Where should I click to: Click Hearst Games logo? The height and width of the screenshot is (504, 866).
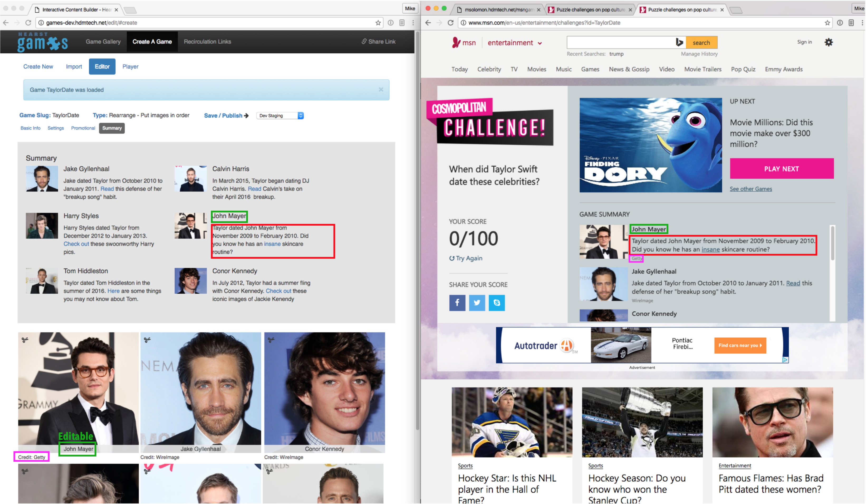(x=43, y=42)
